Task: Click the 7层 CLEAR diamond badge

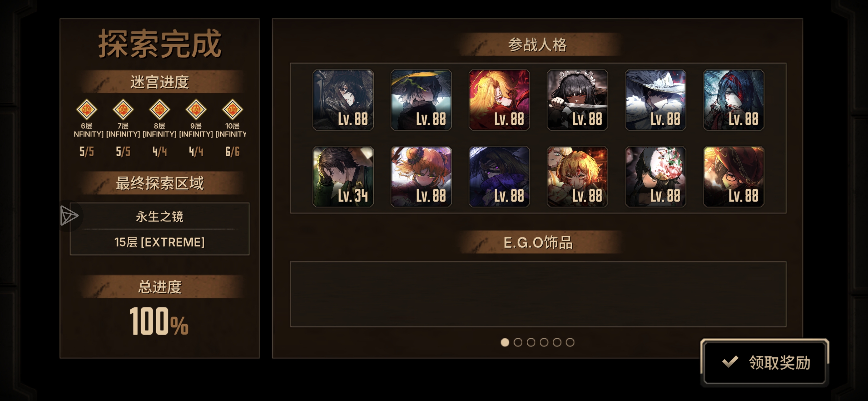Action: [123, 109]
